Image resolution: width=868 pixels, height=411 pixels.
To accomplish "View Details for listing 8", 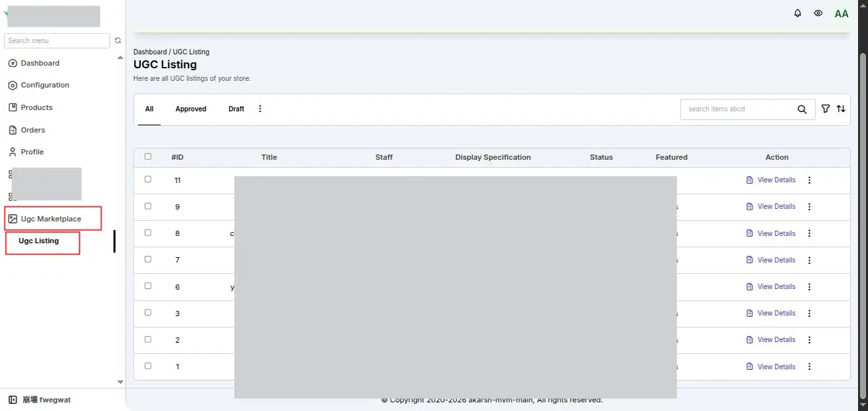I will coord(770,233).
